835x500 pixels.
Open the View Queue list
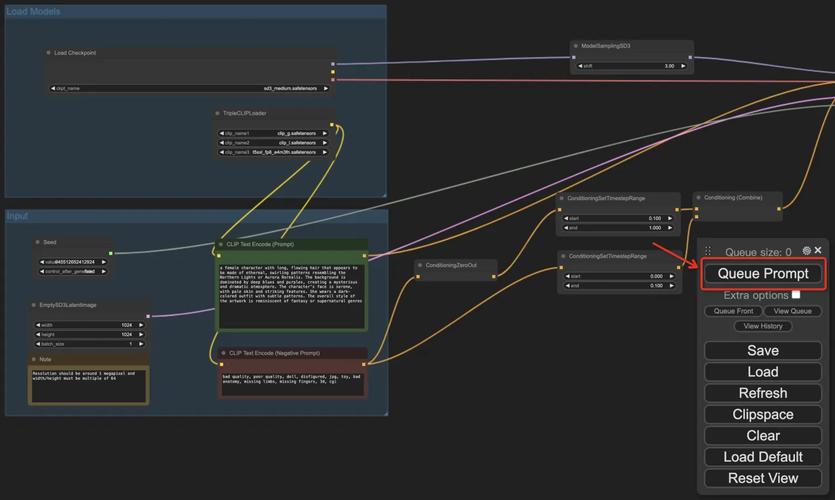pos(792,311)
